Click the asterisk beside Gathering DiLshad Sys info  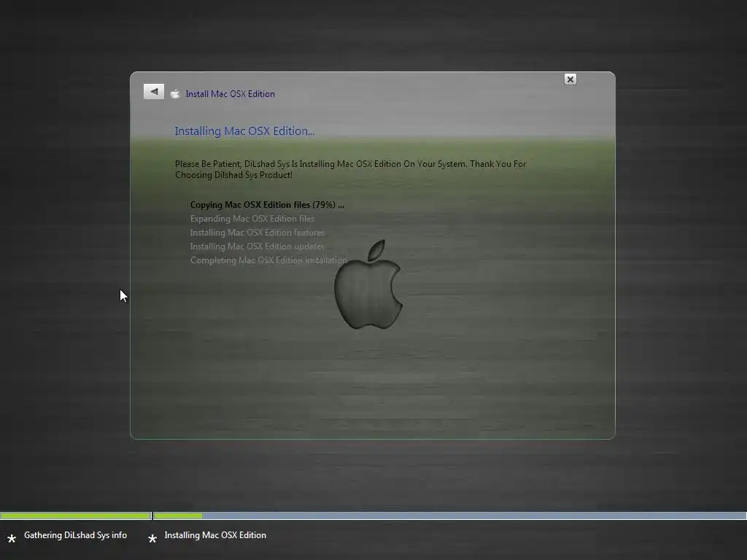(12, 539)
